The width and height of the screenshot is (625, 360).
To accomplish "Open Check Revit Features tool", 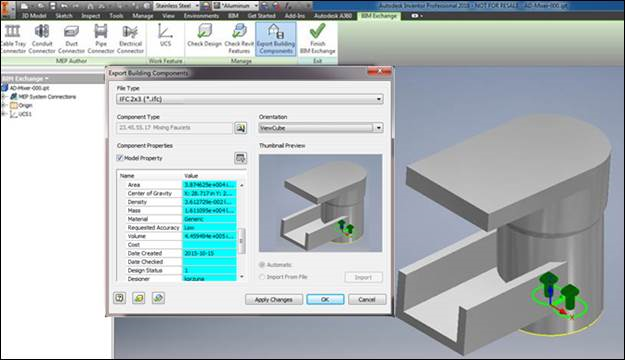I will click(239, 38).
